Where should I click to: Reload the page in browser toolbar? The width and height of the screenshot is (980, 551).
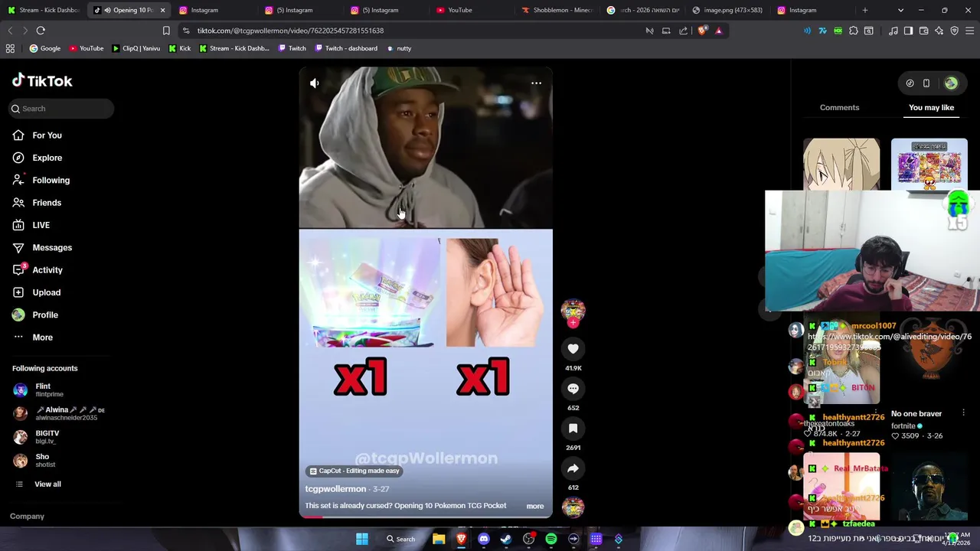(41, 31)
